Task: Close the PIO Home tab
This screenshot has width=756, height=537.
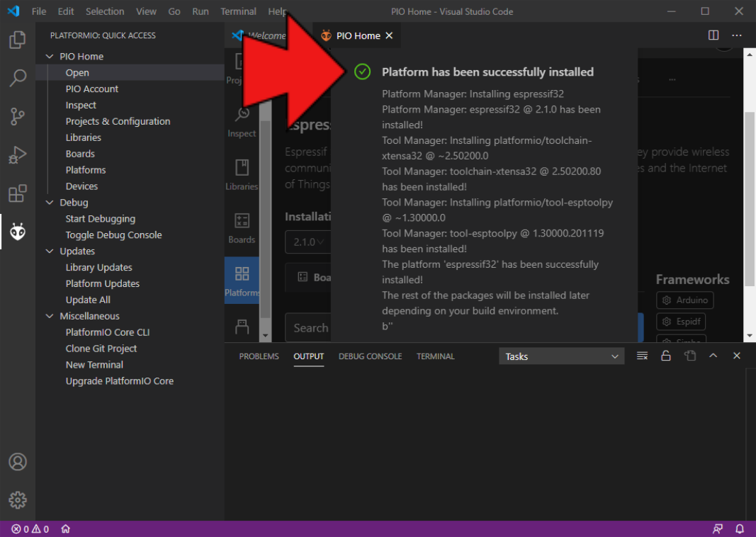Action: (388, 35)
